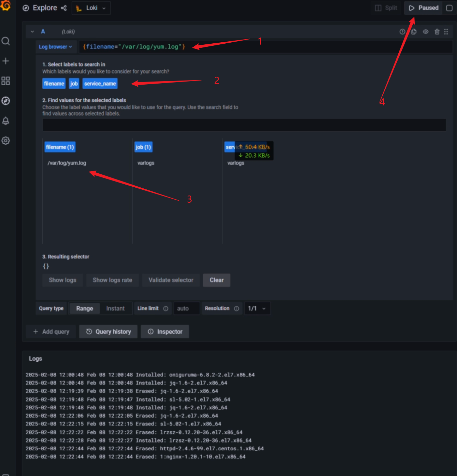Toggle the service_name label chip
Image resolution: width=457 pixels, height=476 pixels.
100,84
